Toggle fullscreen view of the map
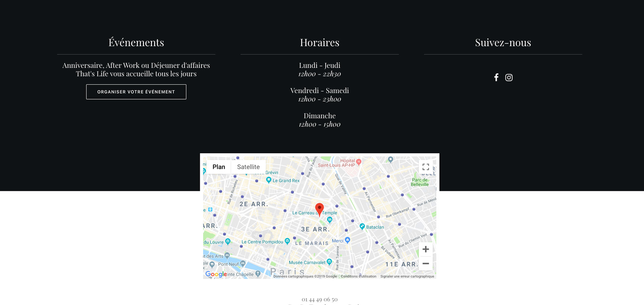The height and width of the screenshot is (305, 644). (426, 167)
